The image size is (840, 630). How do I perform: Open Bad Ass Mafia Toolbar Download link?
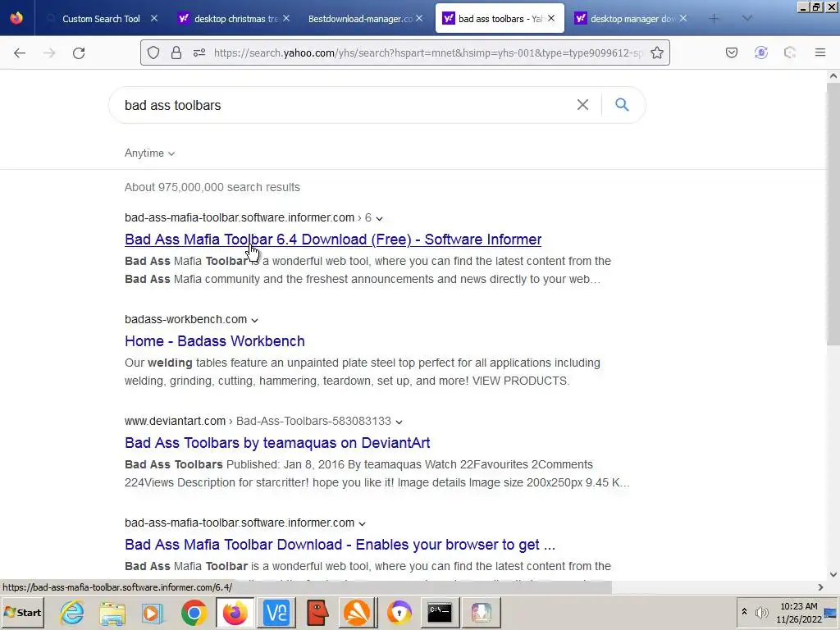coord(340,545)
